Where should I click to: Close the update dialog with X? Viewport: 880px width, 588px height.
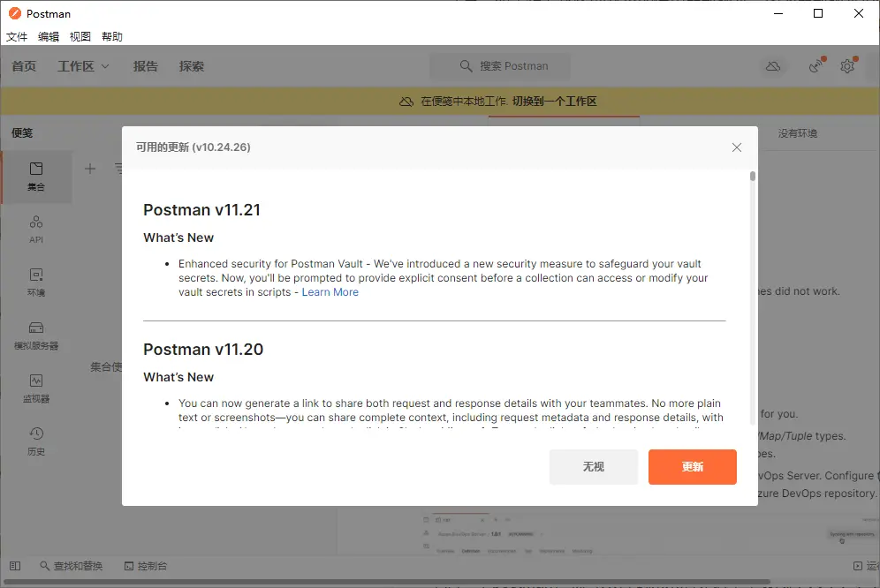[737, 147]
